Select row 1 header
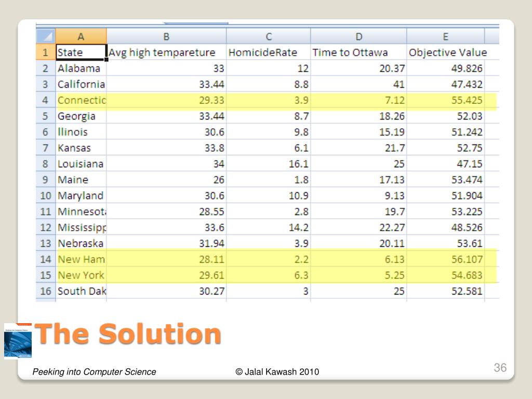This screenshot has width=532, height=399. tap(46, 52)
